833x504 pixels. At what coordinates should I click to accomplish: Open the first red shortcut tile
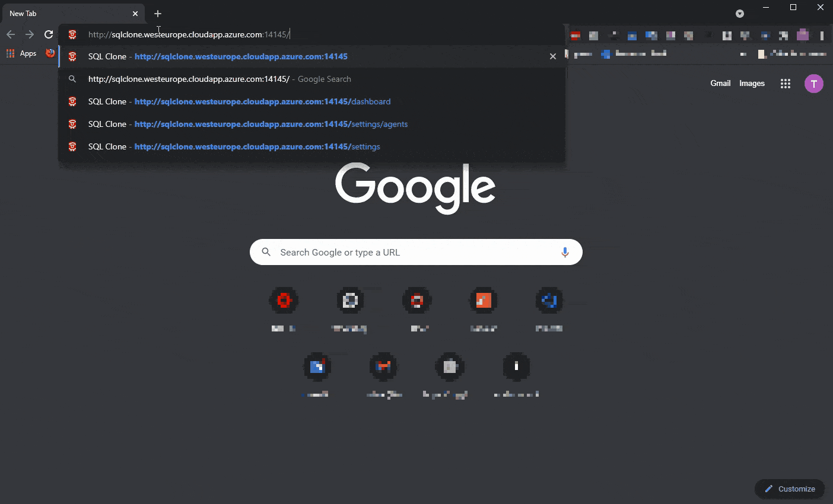284,301
